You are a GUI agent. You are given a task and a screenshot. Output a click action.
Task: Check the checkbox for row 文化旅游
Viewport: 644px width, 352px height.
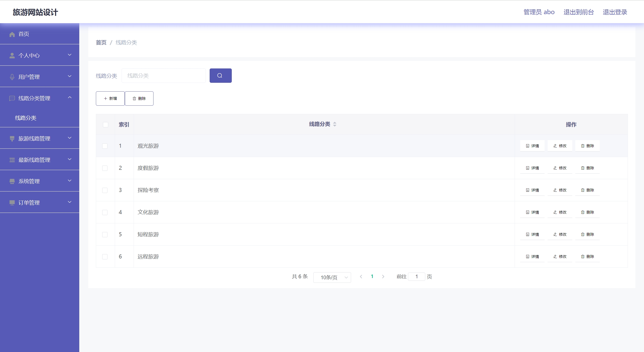point(105,212)
